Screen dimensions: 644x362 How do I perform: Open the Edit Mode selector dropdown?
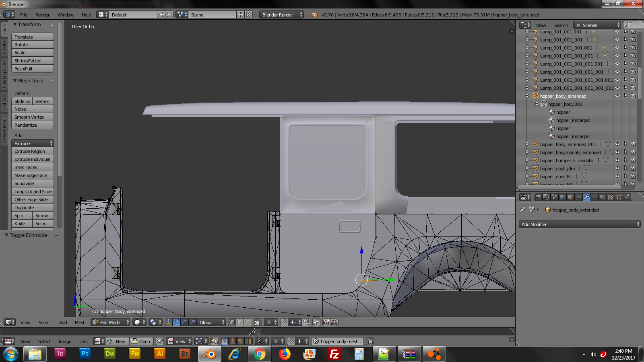click(x=110, y=322)
